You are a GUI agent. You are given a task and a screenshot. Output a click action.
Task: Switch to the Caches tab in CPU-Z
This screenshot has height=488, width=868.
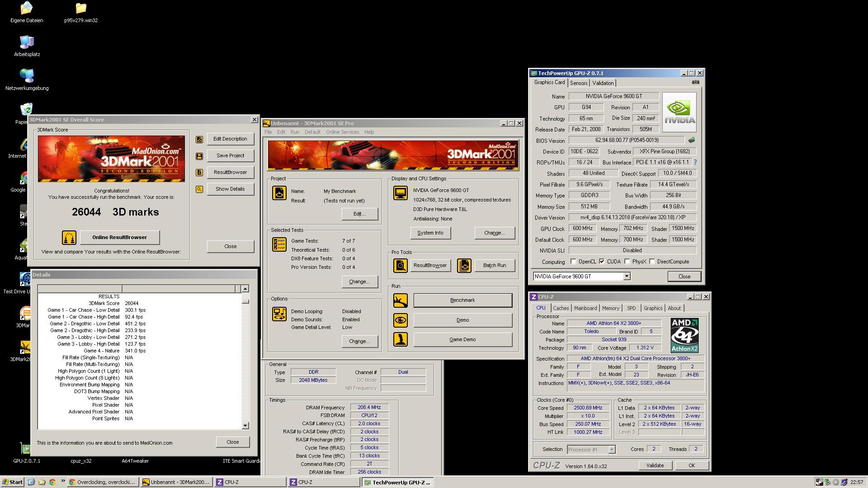(561, 308)
